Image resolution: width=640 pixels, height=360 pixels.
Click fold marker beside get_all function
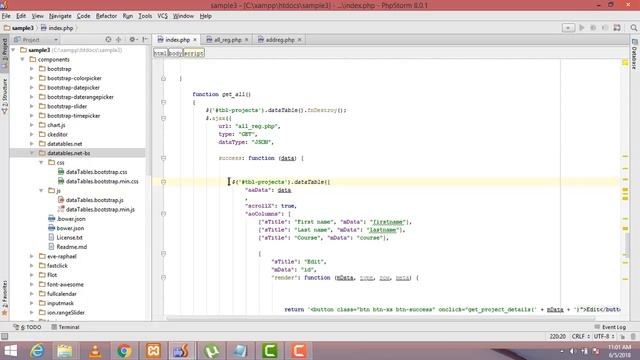click(x=164, y=102)
